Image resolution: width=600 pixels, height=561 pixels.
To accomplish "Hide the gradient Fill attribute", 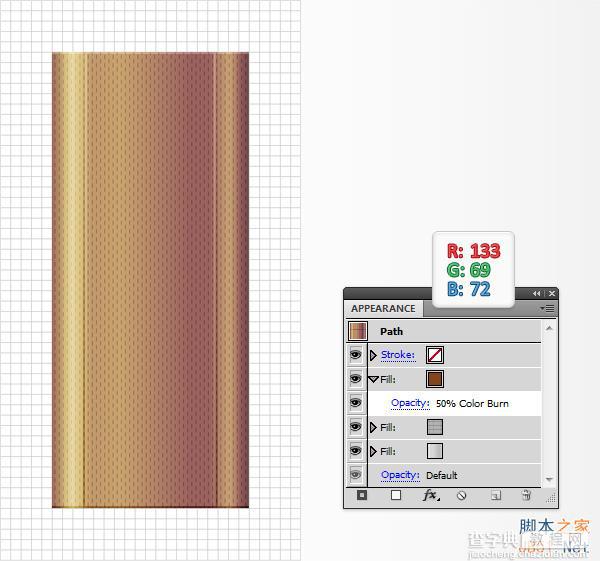I will pos(356,451).
